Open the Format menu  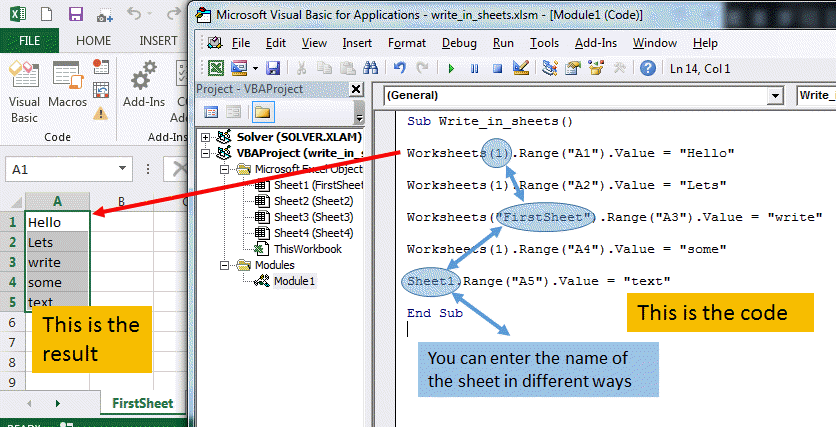(407, 43)
